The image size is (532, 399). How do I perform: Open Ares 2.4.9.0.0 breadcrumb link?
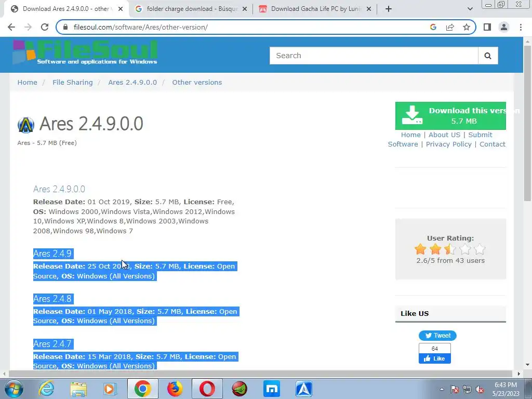(x=132, y=83)
